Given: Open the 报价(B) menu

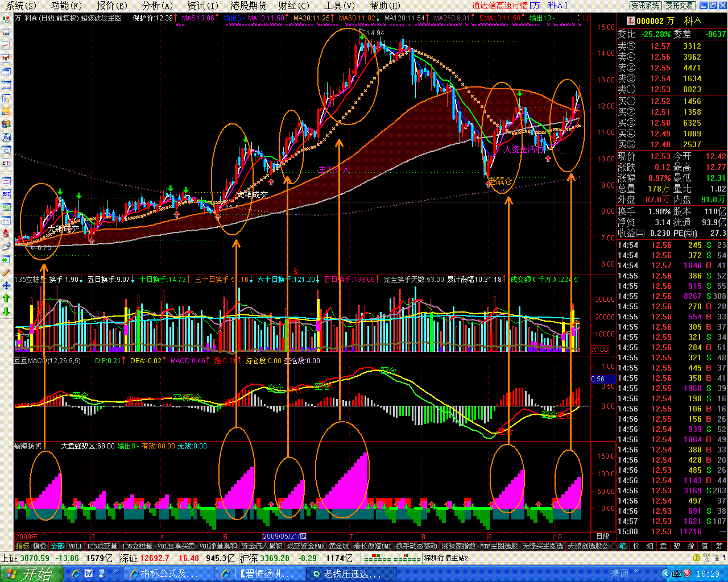Looking at the screenshot, I should (x=111, y=6).
